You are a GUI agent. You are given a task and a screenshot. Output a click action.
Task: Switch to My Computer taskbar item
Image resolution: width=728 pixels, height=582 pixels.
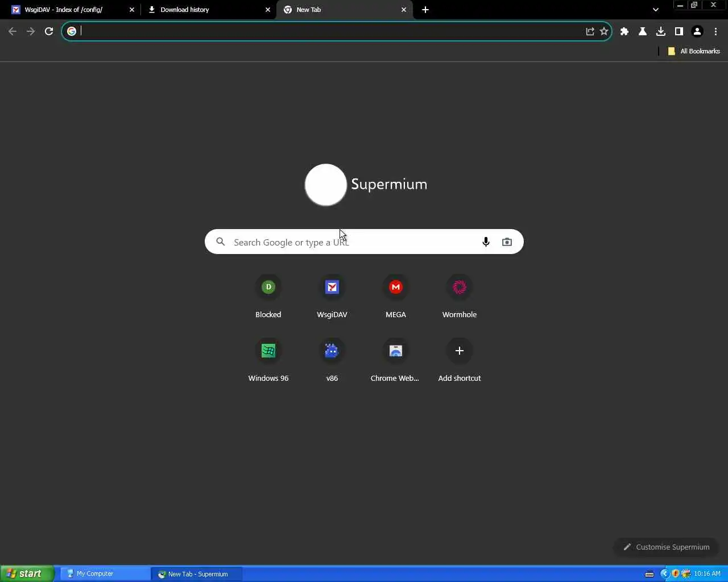[105, 573]
